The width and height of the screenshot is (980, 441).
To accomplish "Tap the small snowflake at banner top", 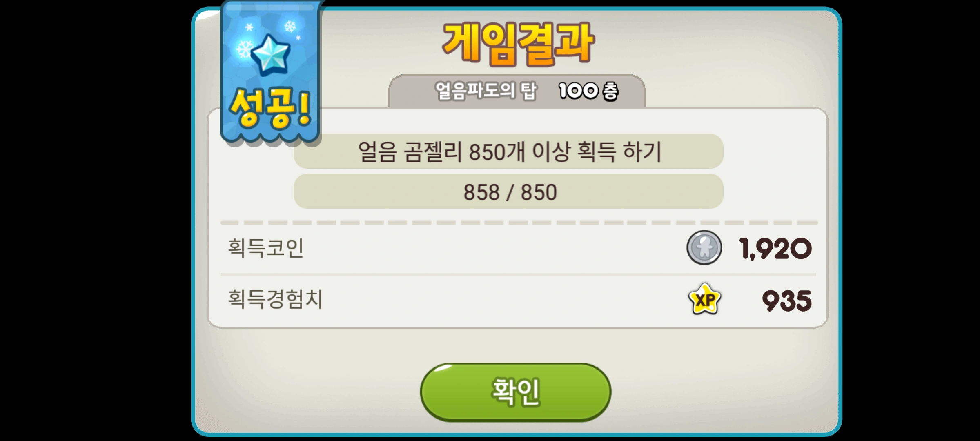I will click(x=290, y=27).
